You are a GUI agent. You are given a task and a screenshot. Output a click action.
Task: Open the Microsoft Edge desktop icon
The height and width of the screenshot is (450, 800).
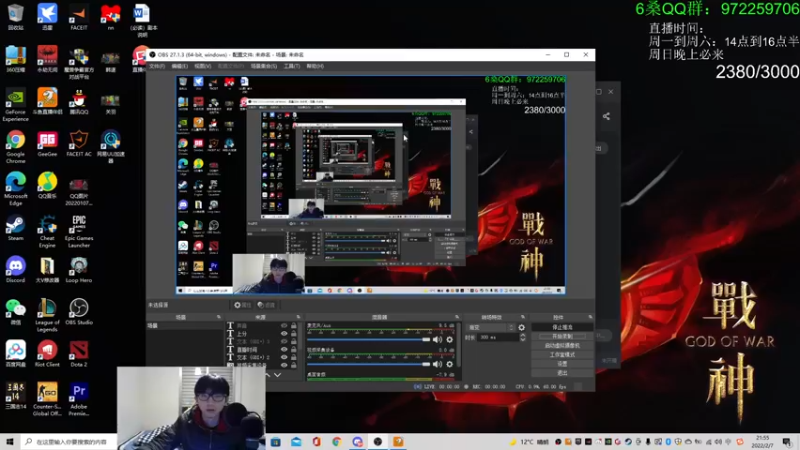[15, 189]
